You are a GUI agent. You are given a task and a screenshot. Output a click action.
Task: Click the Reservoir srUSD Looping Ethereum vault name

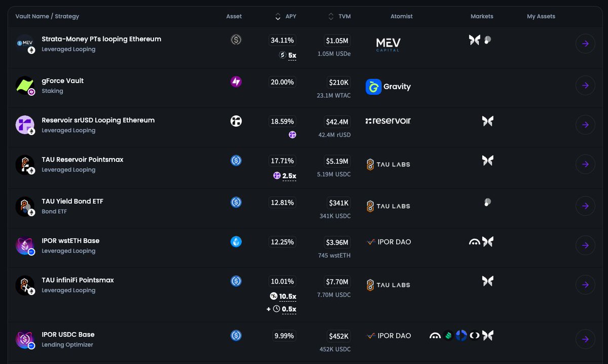pyautogui.click(x=98, y=120)
